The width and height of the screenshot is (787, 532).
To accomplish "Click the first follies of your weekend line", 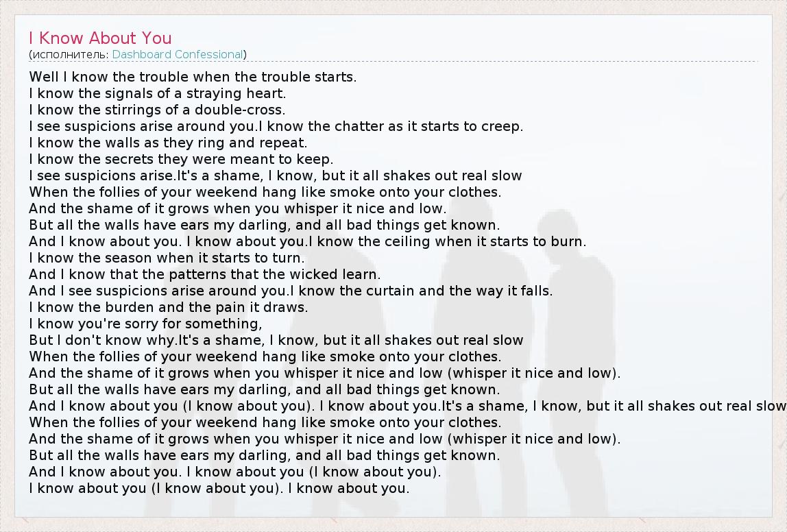I will pyautogui.click(x=265, y=192).
